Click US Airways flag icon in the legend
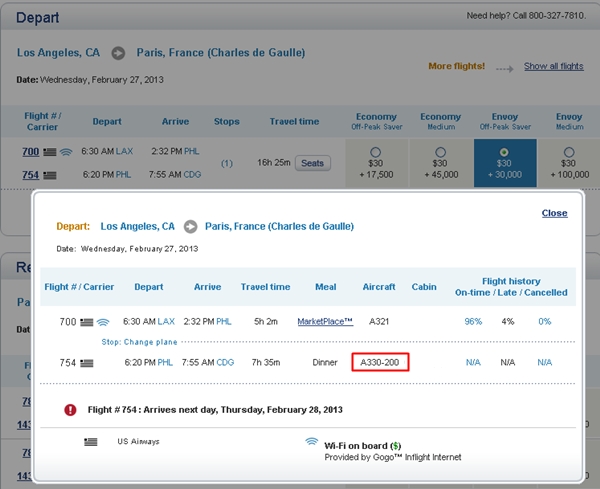600x489 pixels. [91, 442]
